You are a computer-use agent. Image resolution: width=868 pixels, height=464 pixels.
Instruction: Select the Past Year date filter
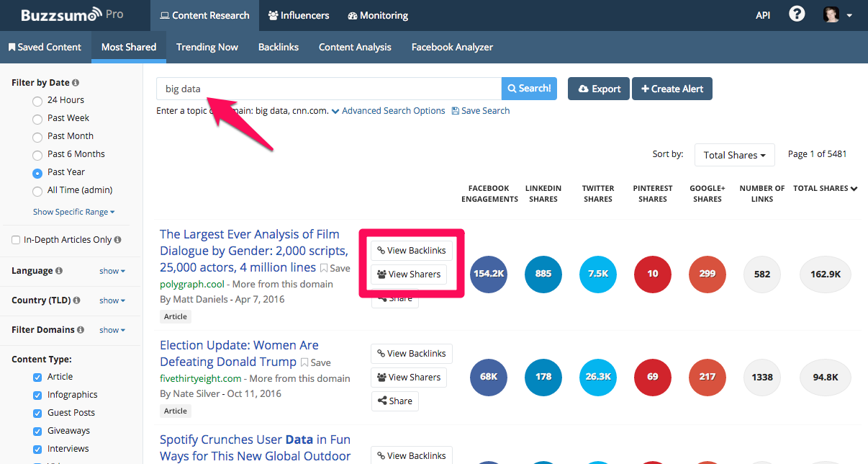click(x=37, y=173)
